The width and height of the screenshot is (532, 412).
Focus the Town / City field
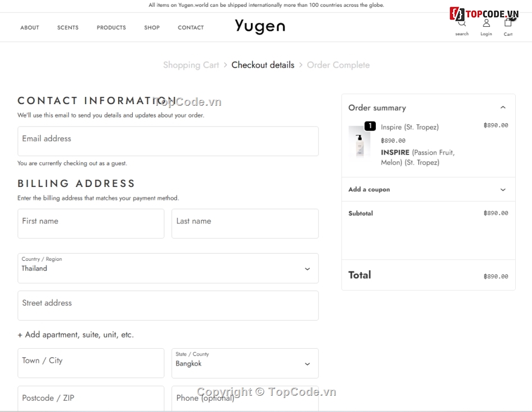[x=91, y=363]
